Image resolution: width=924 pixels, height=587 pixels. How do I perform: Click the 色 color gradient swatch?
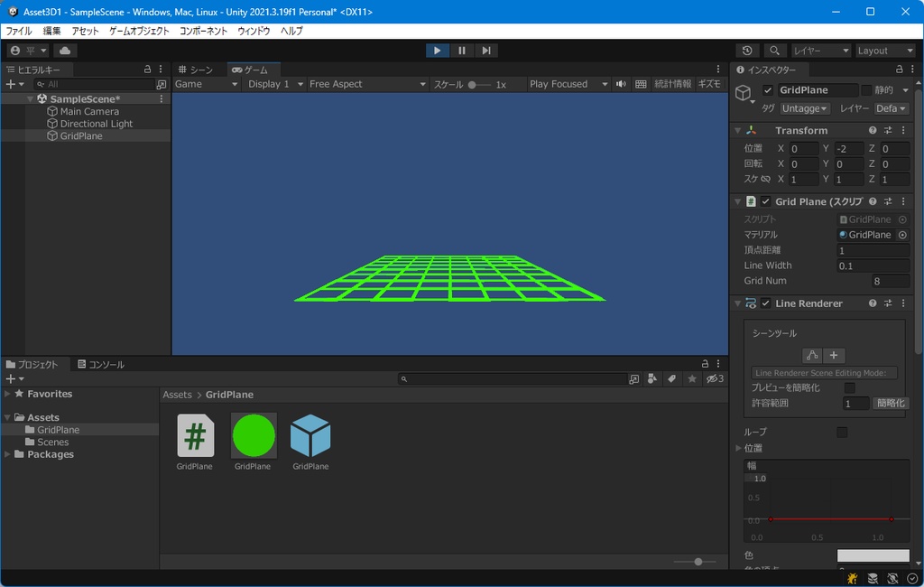873,555
